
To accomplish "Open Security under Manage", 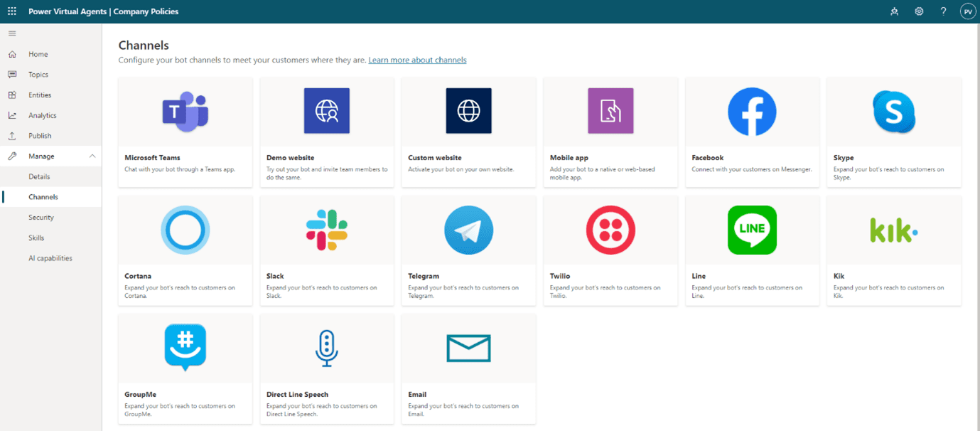I will point(41,218).
